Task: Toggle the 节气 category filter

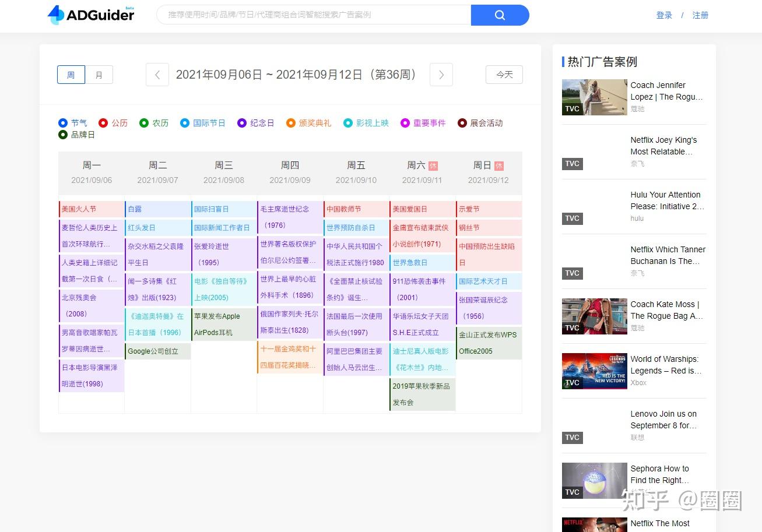Action: pos(73,123)
